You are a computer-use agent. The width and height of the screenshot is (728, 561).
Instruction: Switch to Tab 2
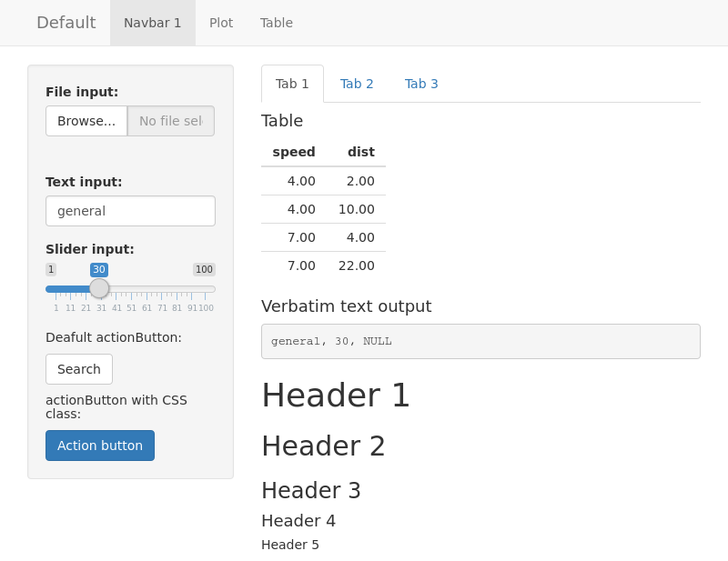click(x=357, y=84)
